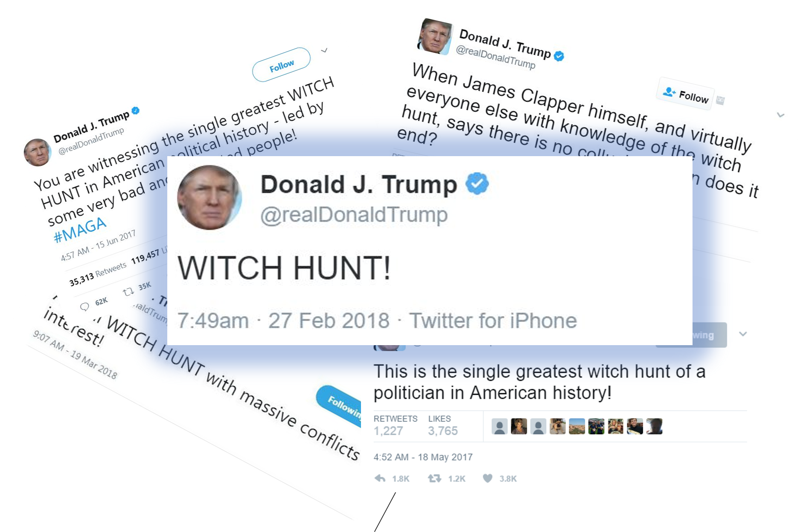Toggle the outlined Follow button, top-left tweet
This screenshot has width=809, height=532.
tap(281, 65)
